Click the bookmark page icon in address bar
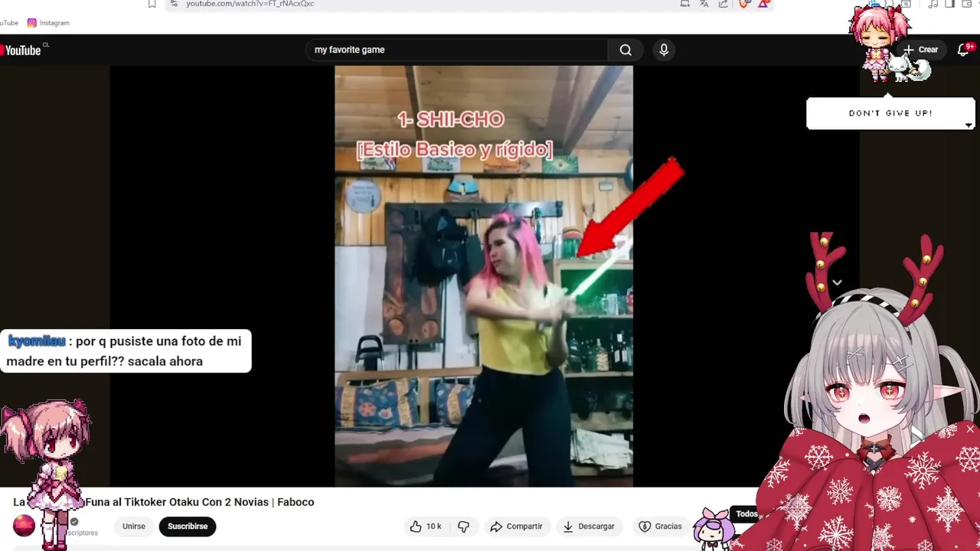 click(x=152, y=4)
